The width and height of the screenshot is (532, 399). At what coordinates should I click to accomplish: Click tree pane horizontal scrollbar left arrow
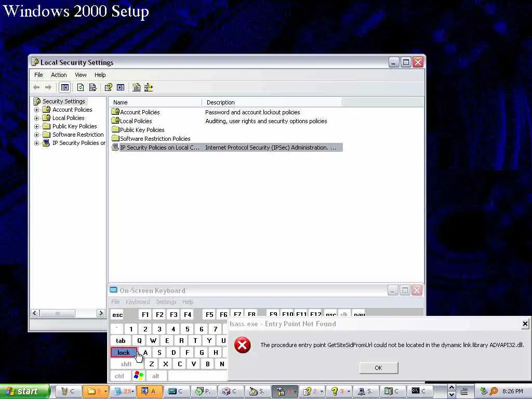(35, 313)
